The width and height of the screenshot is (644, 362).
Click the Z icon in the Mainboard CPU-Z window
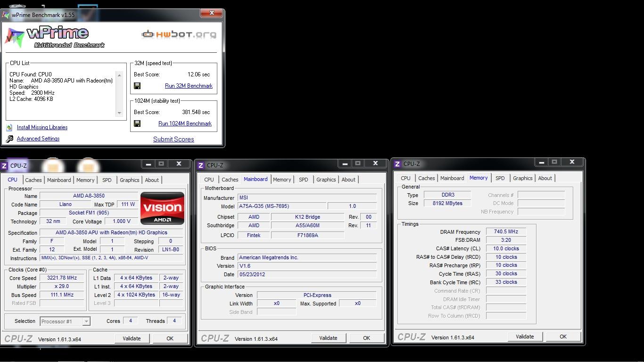(x=201, y=165)
